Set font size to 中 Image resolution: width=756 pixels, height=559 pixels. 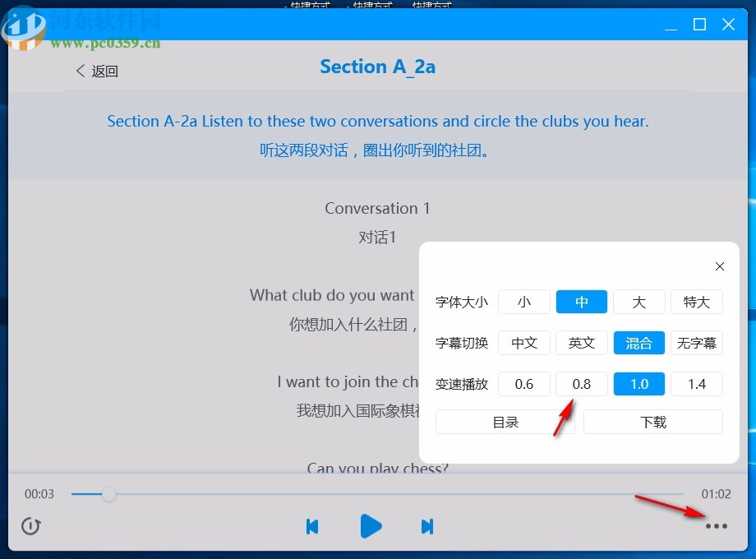pyautogui.click(x=582, y=302)
